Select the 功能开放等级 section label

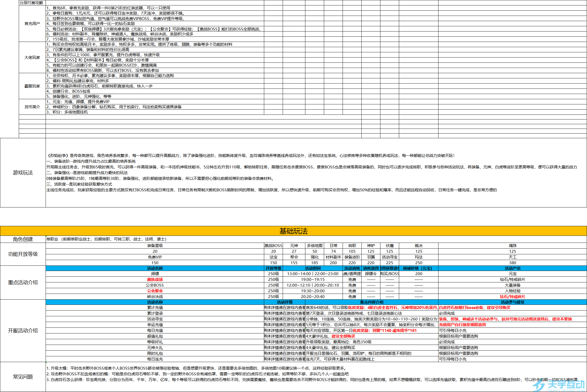coord(23,254)
